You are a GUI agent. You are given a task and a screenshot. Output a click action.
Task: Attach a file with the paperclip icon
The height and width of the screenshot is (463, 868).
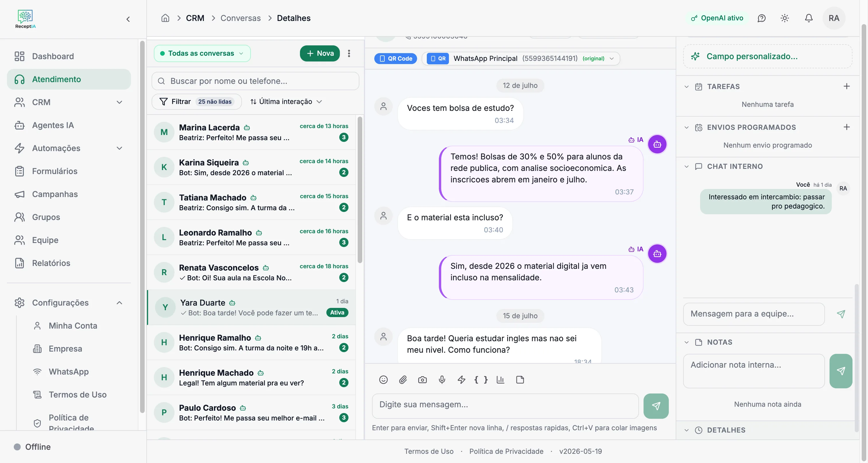click(403, 380)
